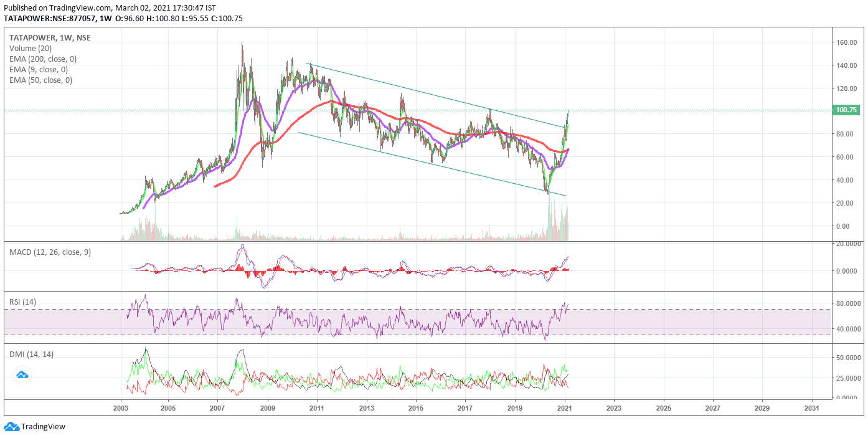The height and width of the screenshot is (438, 868).
Task: Click the TATAPOWER:NSE:877057 OHLC summary line
Action: (123, 18)
